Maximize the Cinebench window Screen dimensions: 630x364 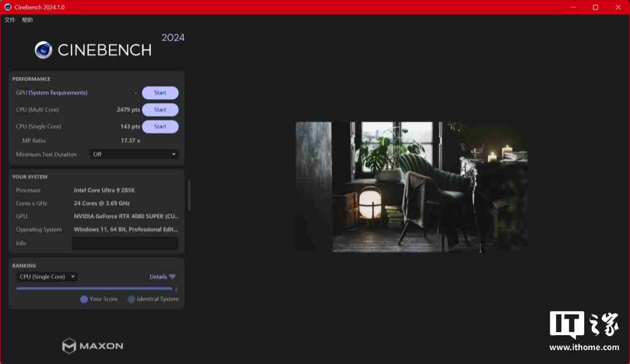pos(595,7)
